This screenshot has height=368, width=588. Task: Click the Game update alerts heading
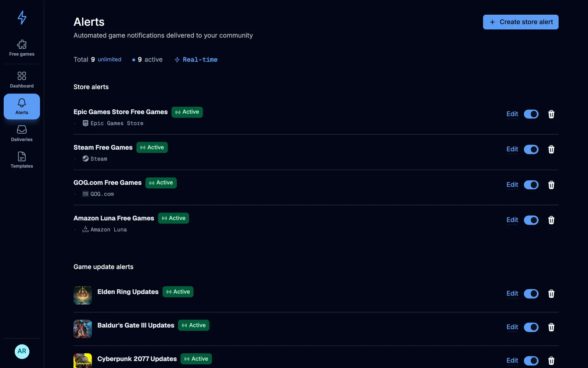click(x=103, y=267)
